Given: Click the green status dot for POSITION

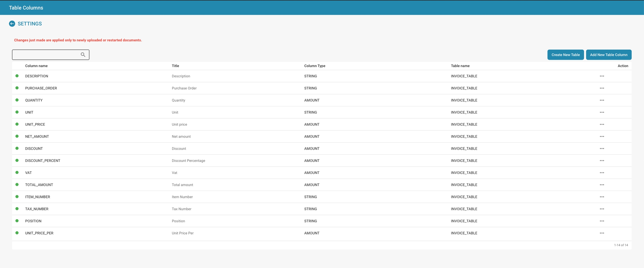Looking at the screenshot, I should pos(17,221).
